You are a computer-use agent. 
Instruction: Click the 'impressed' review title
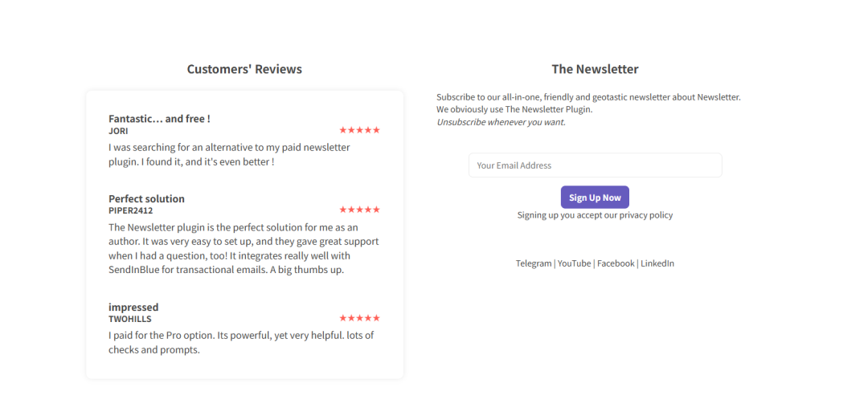click(x=133, y=308)
